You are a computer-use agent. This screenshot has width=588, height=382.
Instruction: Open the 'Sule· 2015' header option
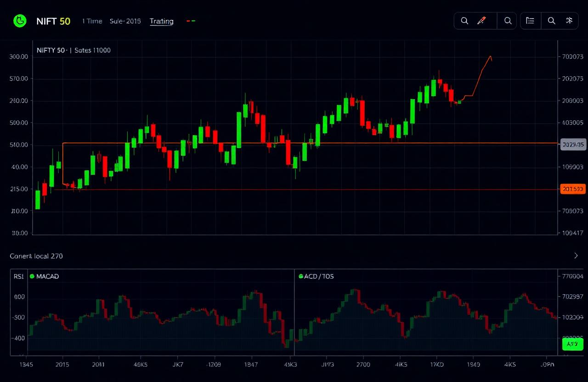pos(125,21)
